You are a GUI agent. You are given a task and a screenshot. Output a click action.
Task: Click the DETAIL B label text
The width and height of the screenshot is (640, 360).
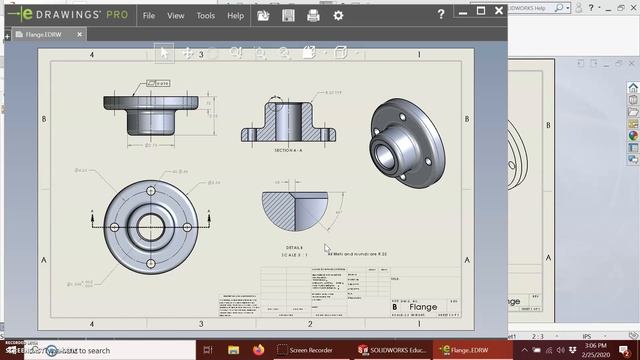pos(294,248)
